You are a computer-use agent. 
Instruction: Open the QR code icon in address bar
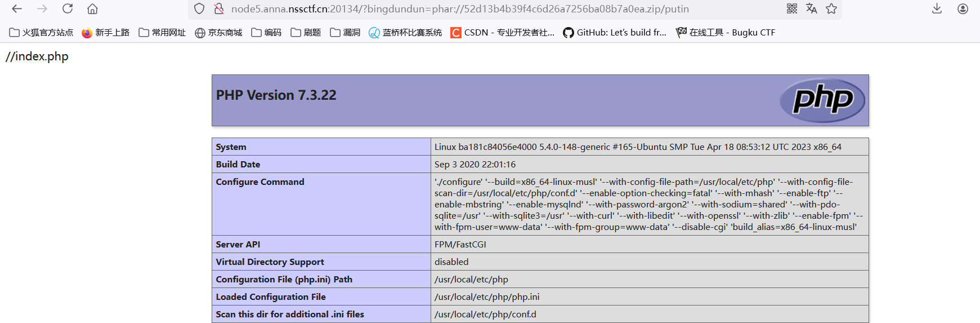(x=792, y=8)
